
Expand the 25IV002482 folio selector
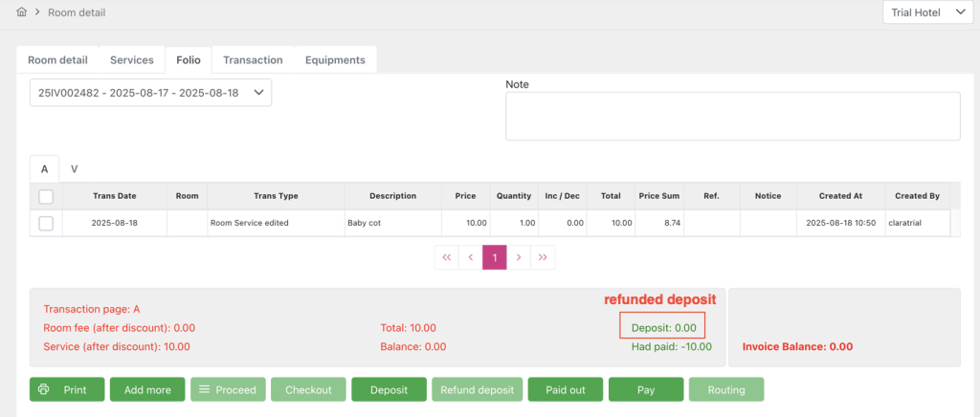coord(150,93)
